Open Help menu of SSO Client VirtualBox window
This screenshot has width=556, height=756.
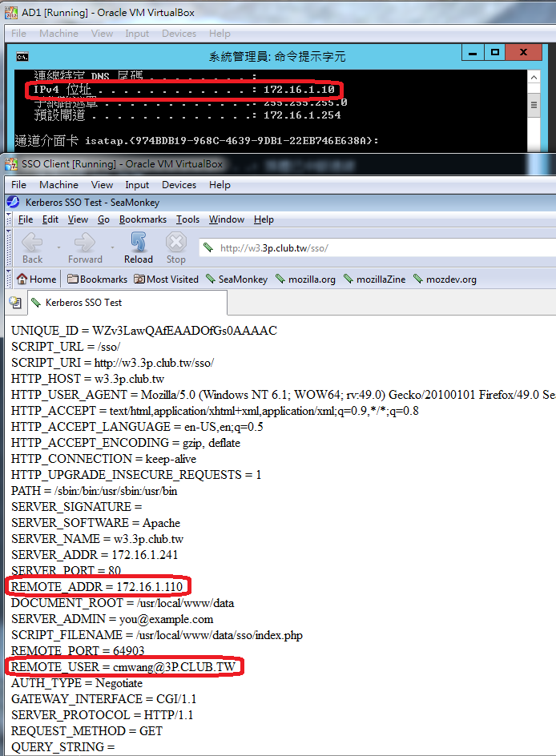point(220,185)
